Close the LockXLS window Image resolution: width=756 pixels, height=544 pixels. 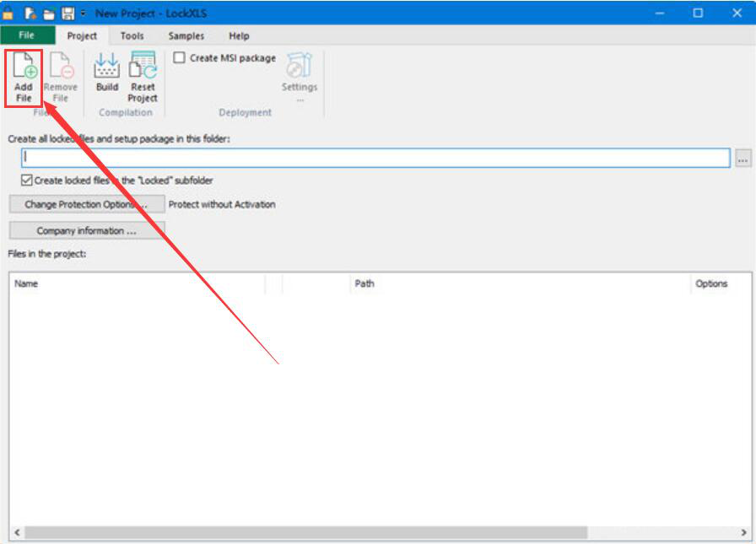737,13
